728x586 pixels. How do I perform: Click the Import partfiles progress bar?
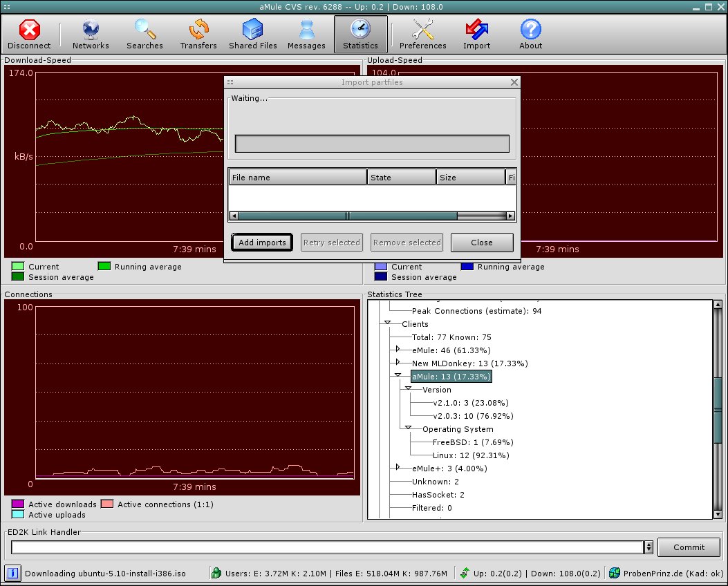pos(372,144)
